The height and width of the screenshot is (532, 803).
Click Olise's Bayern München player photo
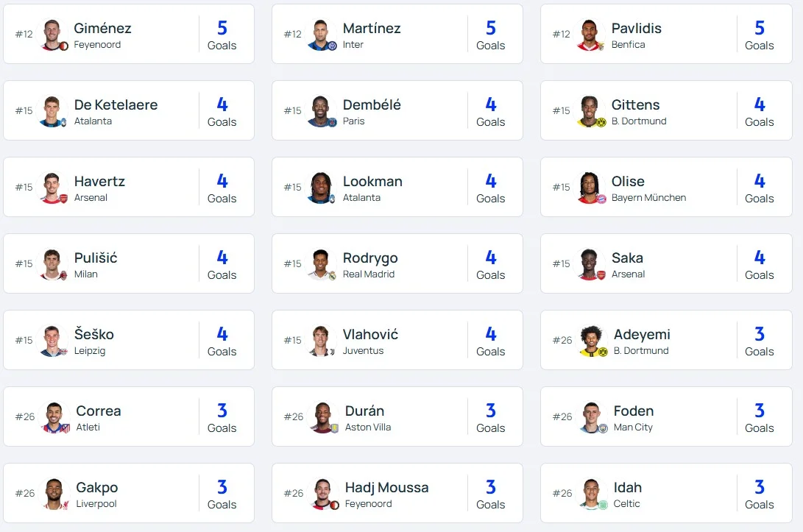tap(590, 188)
